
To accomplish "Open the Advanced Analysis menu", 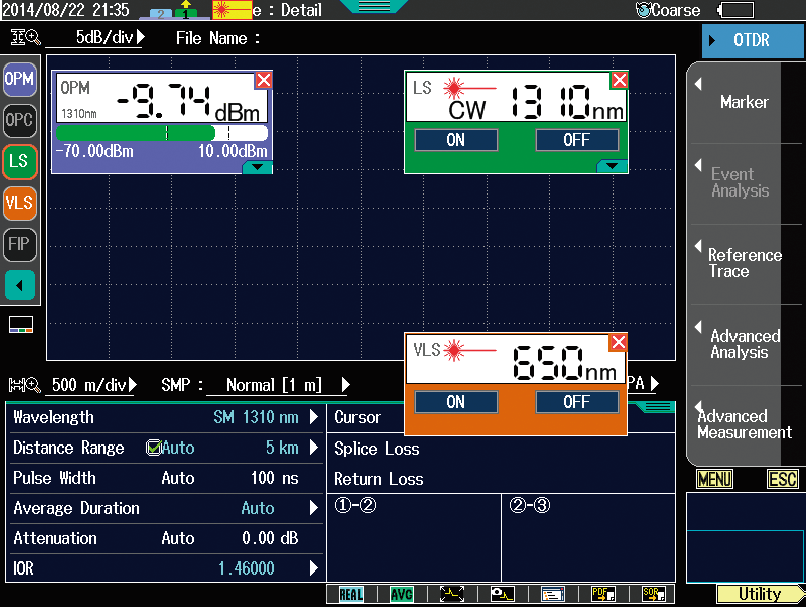I will (x=744, y=344).
